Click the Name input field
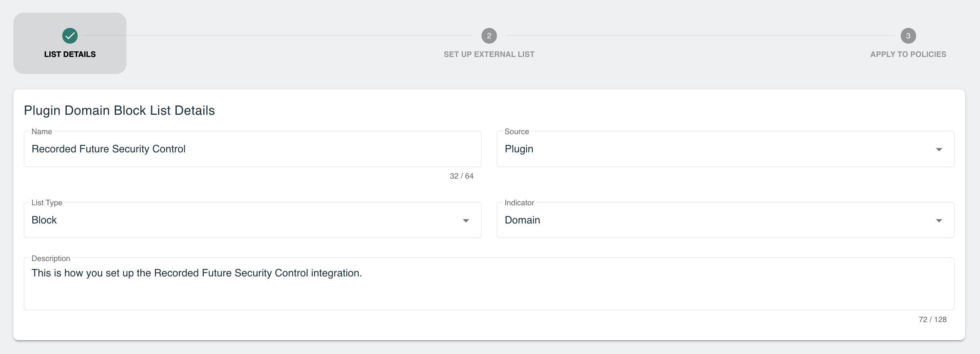The image size is (980, 354). click(253, 149)
